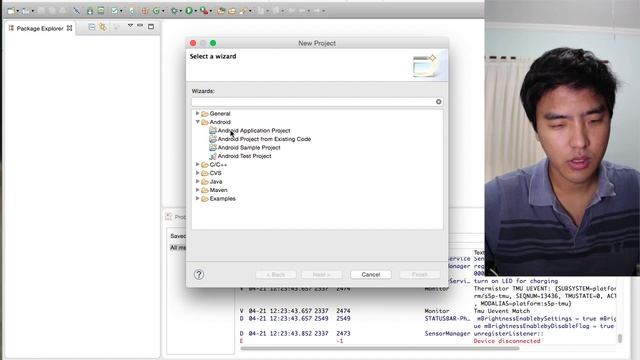Collapse the Android folder
Viewport: 640px width, 360px height.
tap(198, 122)
